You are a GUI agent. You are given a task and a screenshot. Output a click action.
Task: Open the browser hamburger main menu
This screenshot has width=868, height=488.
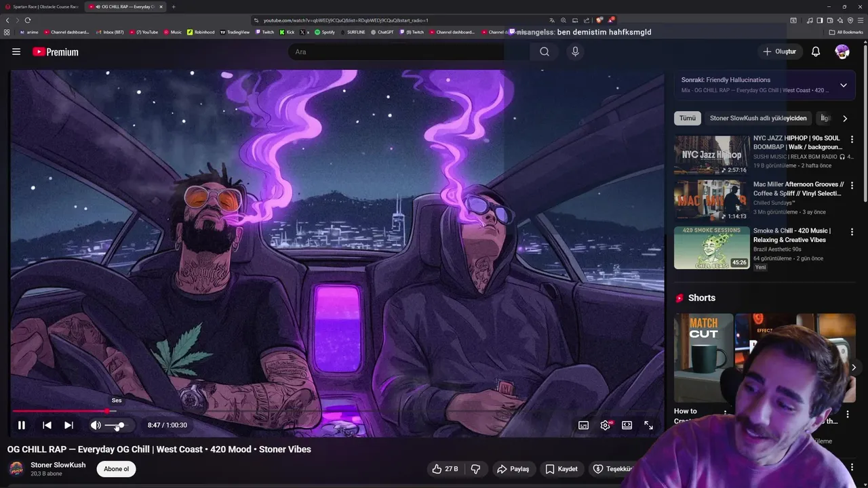click(860, 20)
